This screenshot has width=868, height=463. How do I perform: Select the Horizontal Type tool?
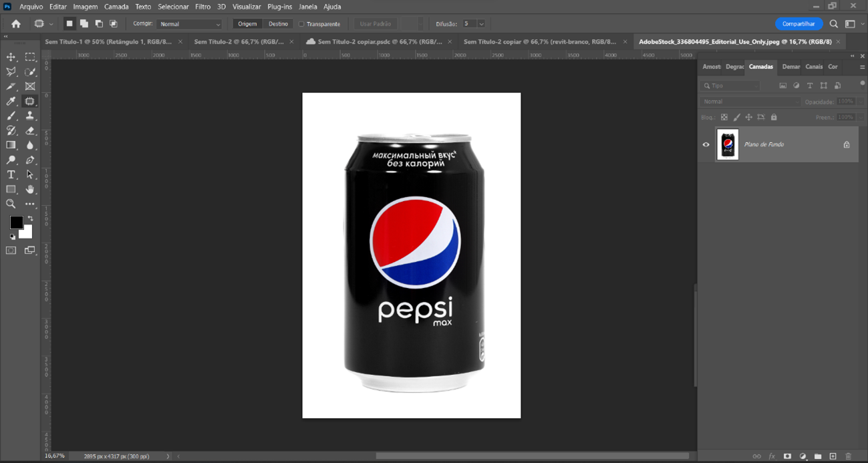click(11, 174)
